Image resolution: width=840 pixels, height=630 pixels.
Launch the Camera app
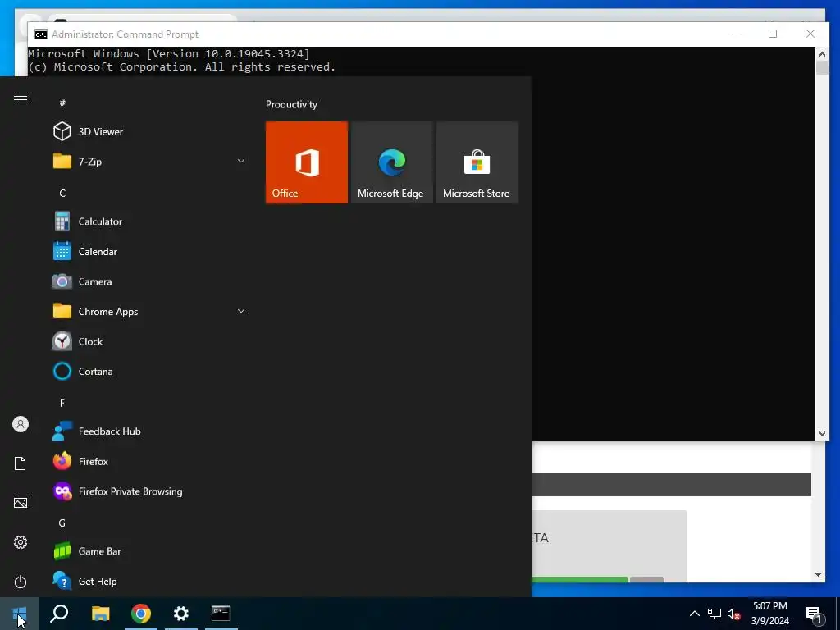(148, 281)
